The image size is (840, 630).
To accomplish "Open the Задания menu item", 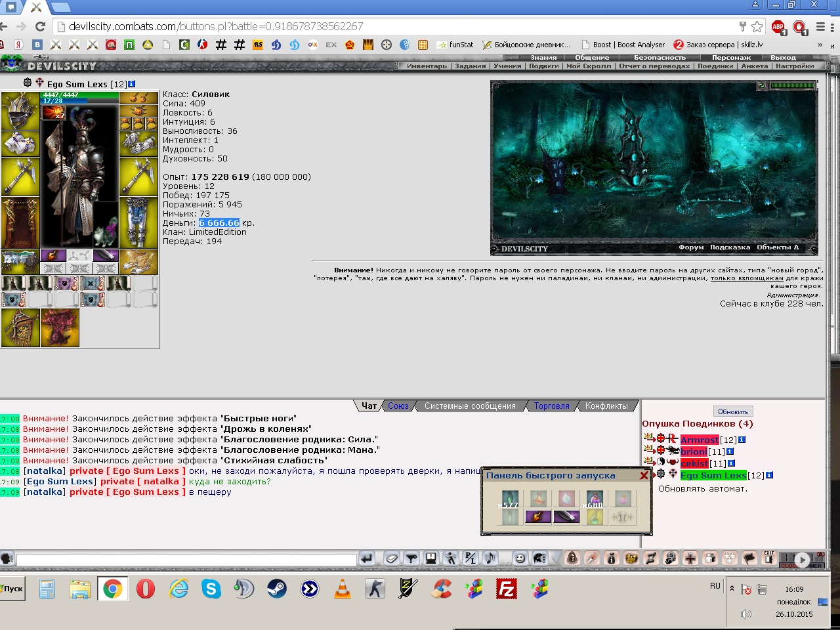I will click(x=471, y=66).
